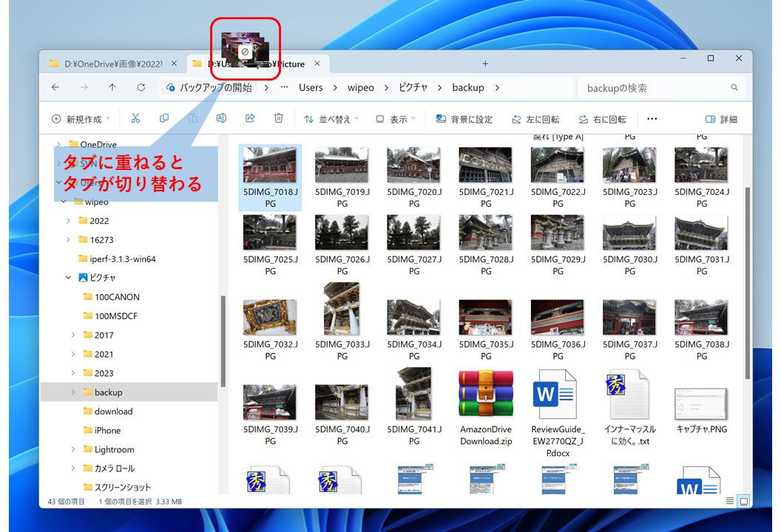
Task: Close the D:¥OneDrive¥画像¥2022 tab
Action: click(174, 64)
